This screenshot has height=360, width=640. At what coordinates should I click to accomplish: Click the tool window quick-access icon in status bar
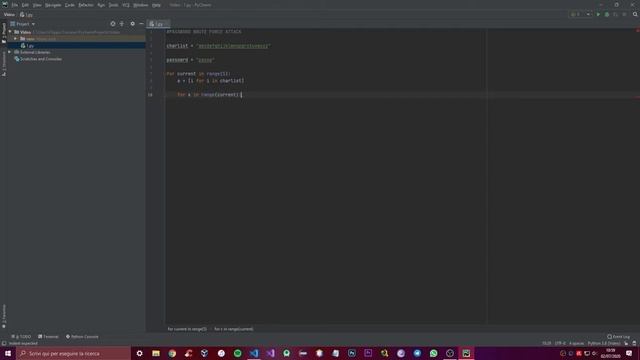click(4, 343)
